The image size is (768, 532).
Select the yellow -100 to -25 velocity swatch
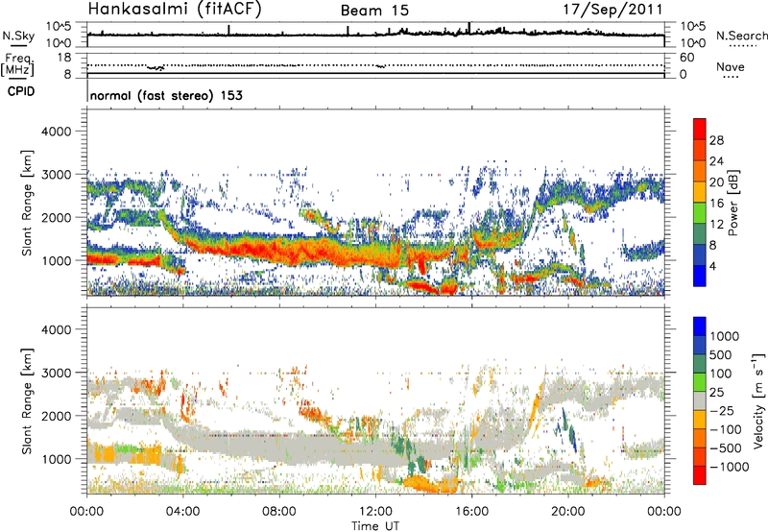pos(700,420)
